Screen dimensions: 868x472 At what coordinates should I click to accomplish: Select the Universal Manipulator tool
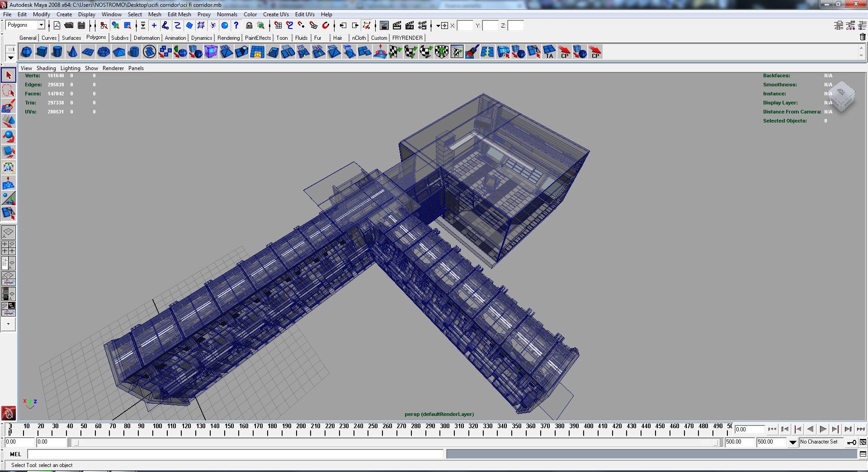tap(9, 167)
